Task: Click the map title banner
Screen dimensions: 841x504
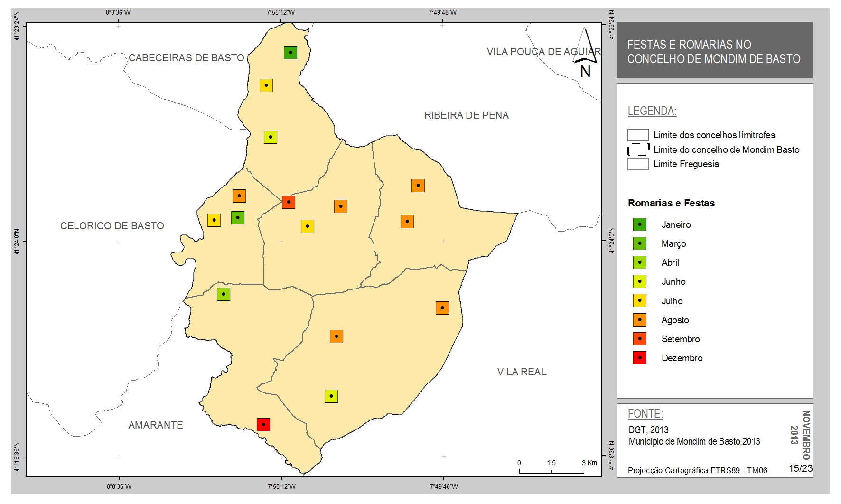Action: [714, 50]
